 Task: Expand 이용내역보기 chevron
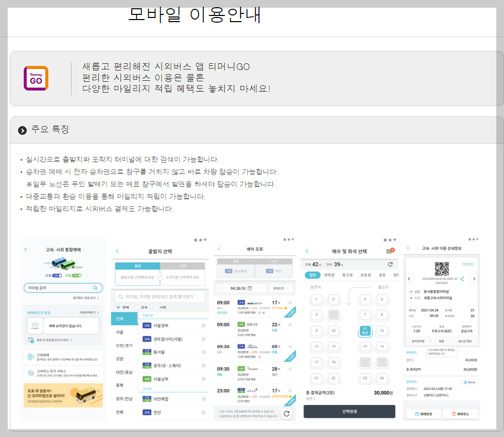(98, 312)
